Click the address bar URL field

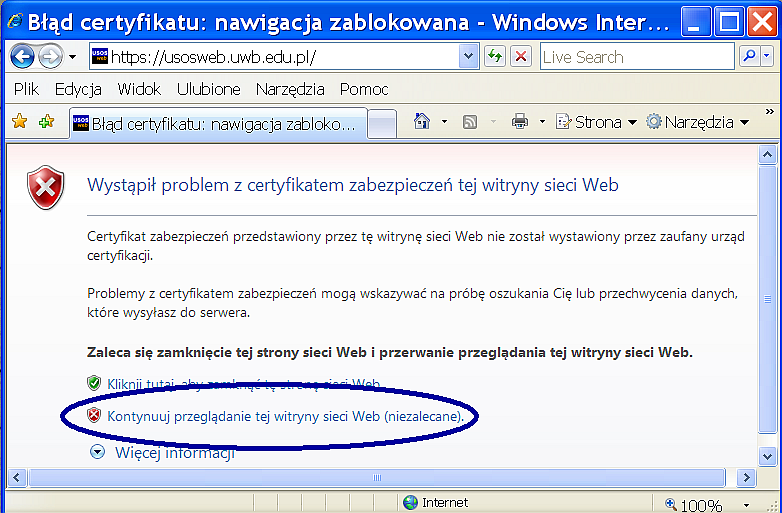(x=283, y=57)
